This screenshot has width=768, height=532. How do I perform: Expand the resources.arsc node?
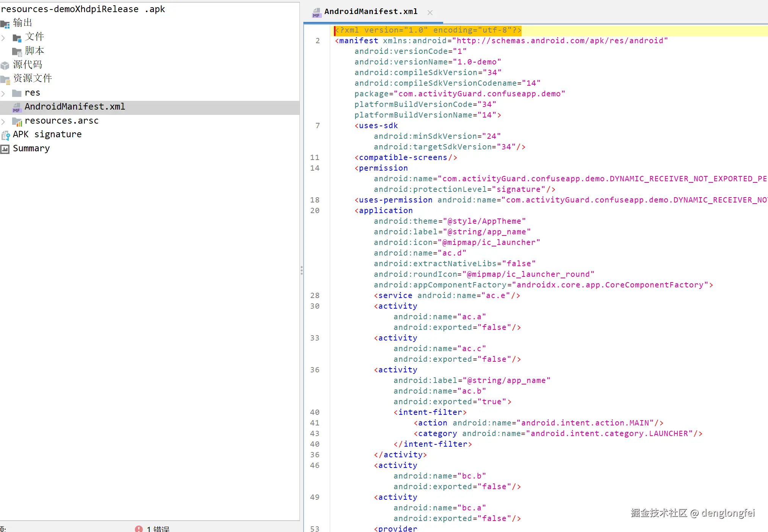click(3, 121)
